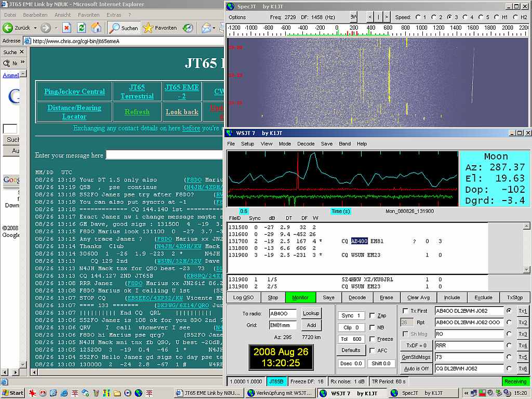532x399 pixels.
Task: Open the WSJT Mode menu
Action: pos(285,143)
